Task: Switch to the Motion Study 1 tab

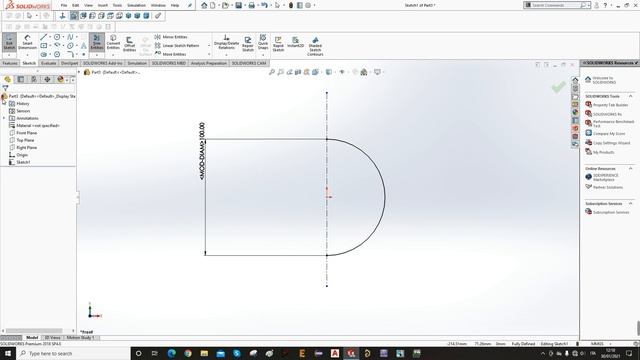Action: tap(80, 338)
